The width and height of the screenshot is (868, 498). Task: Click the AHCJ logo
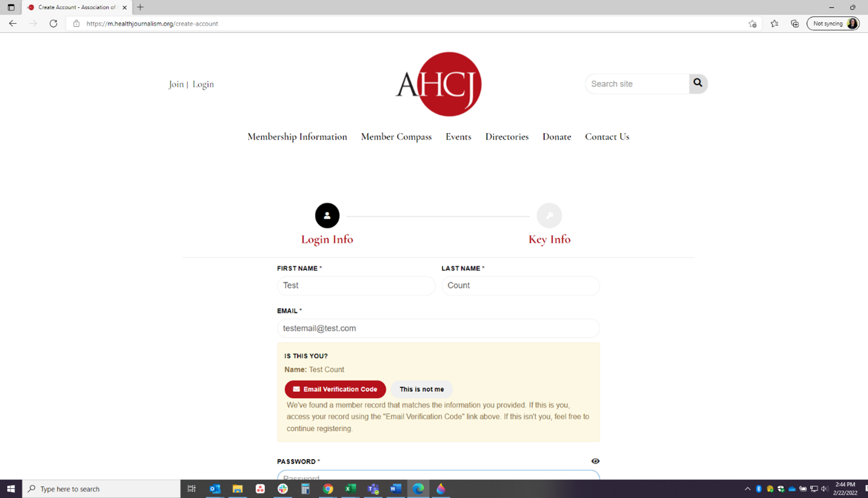click(439, 84)
